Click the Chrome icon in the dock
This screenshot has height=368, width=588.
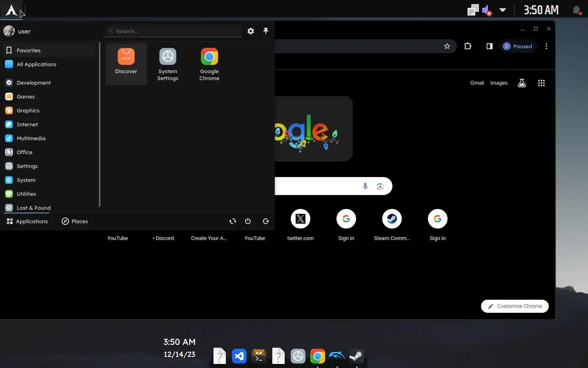click(x=318, y=356)
